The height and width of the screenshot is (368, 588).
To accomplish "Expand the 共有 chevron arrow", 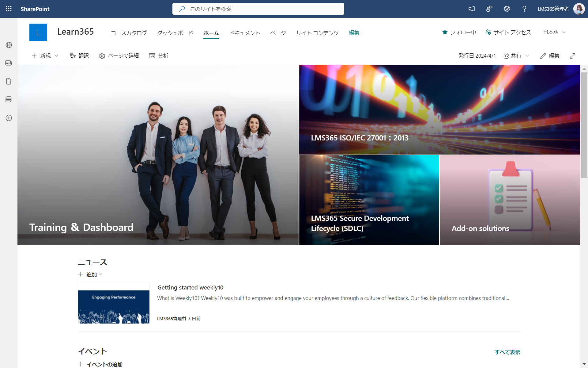I will pyautogui.click(x=527, y=56).
